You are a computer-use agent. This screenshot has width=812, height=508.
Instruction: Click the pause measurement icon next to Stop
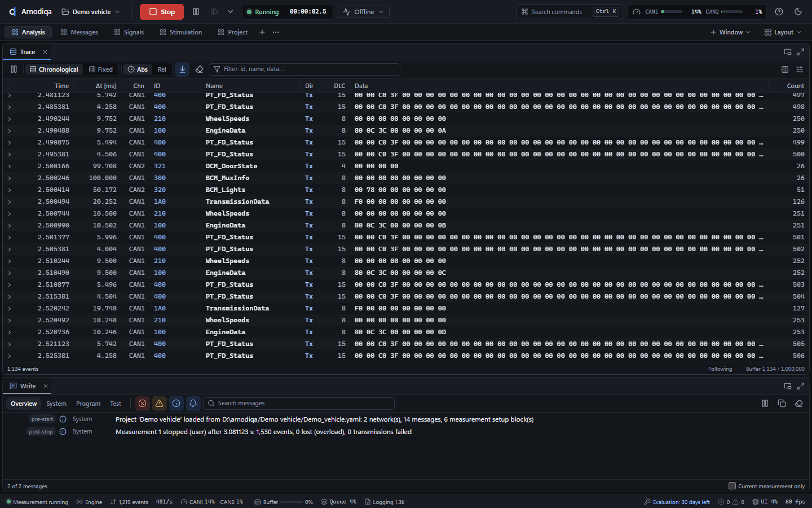196,12
